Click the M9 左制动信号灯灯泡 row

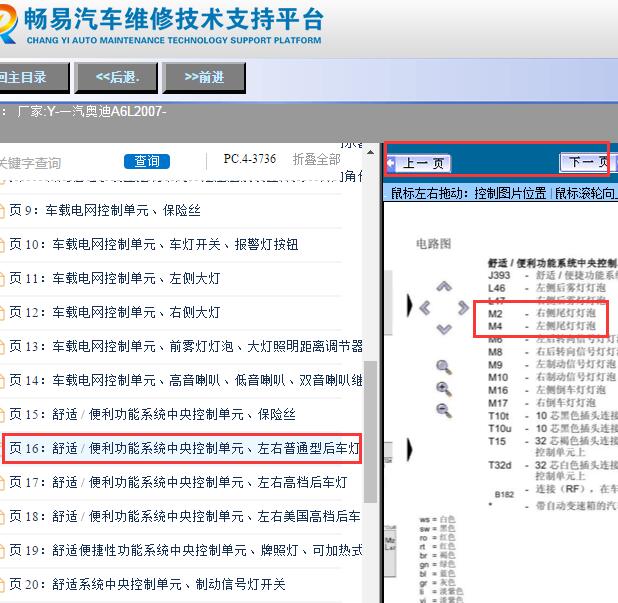[552, 365]
